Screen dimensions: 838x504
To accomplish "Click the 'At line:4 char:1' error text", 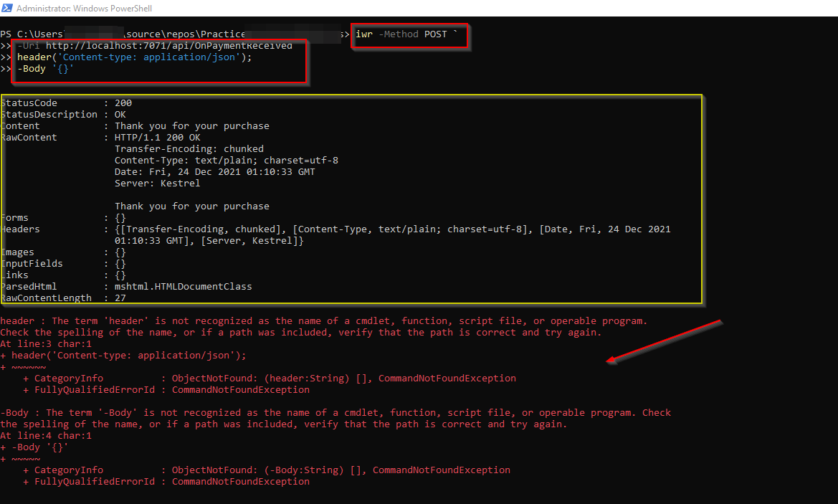I will point(46,436).
